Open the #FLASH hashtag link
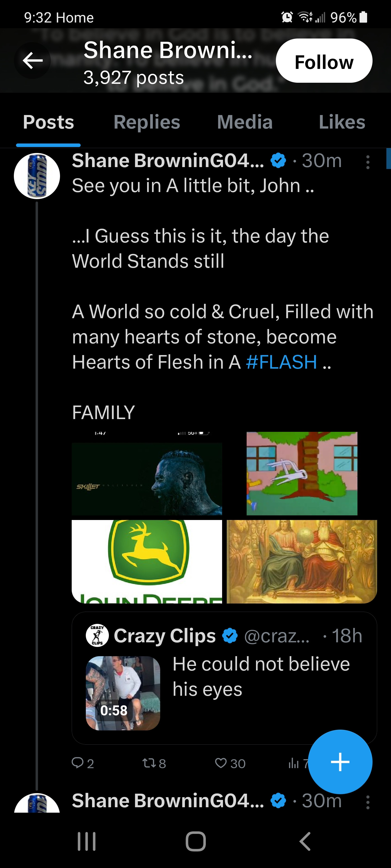 point(281,362)
